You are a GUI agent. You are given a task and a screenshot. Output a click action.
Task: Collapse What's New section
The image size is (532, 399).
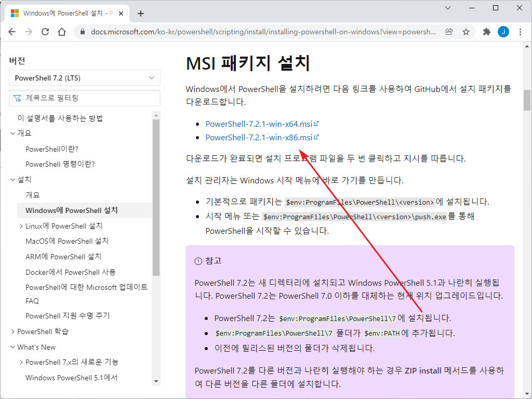(x=13, y=347)
